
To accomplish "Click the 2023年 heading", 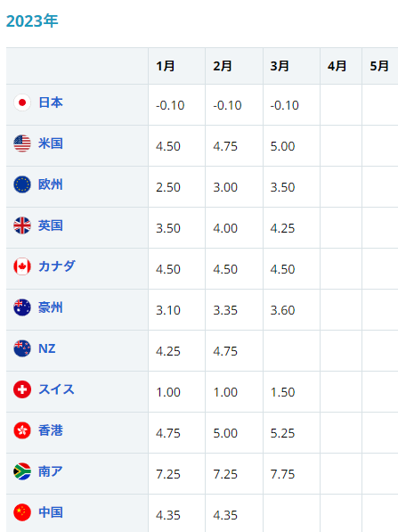I will click(x=32, y=21).
